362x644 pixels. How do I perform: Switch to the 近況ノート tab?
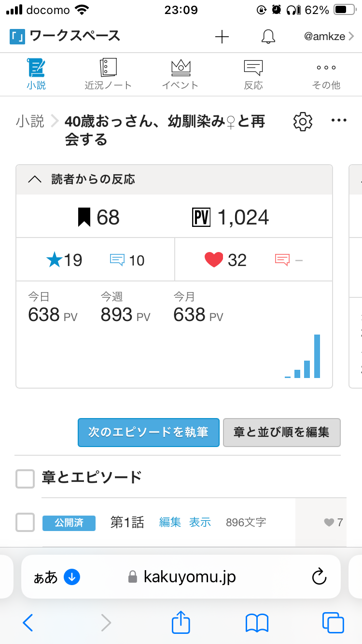coord(108,74)
